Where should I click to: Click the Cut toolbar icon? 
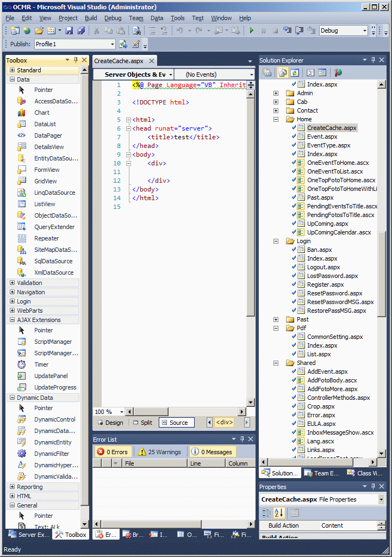pyautogui.click(x=96, y=30)
